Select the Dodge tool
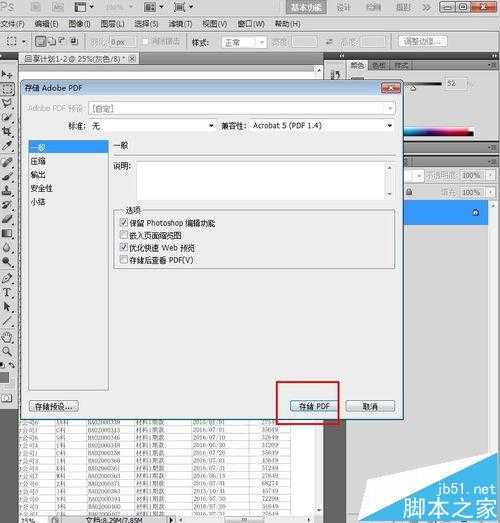Screen dimensions: 500x523 click(x=7, y=262)
